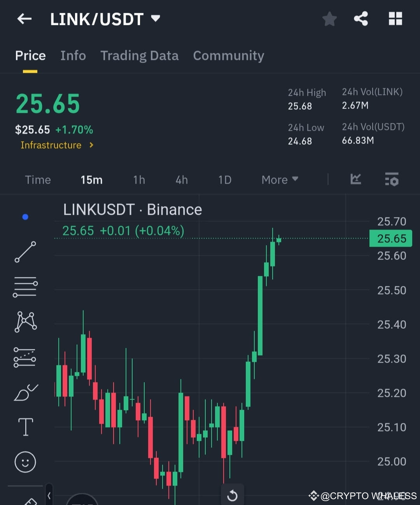Open the Infrastructure category link

pos(56,145)
